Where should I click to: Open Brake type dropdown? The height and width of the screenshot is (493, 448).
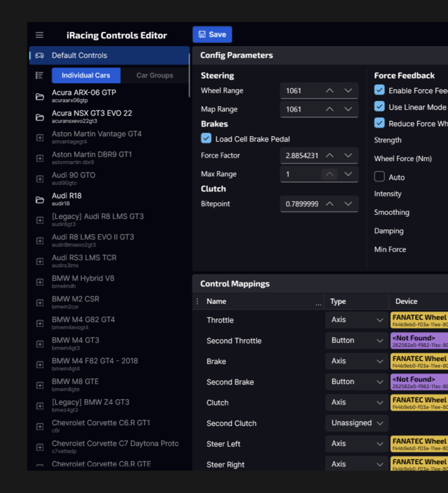(357, 361)
